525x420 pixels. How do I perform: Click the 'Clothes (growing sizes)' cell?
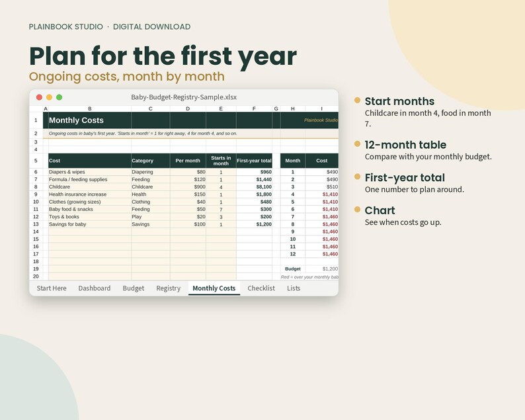pos(90,202)
